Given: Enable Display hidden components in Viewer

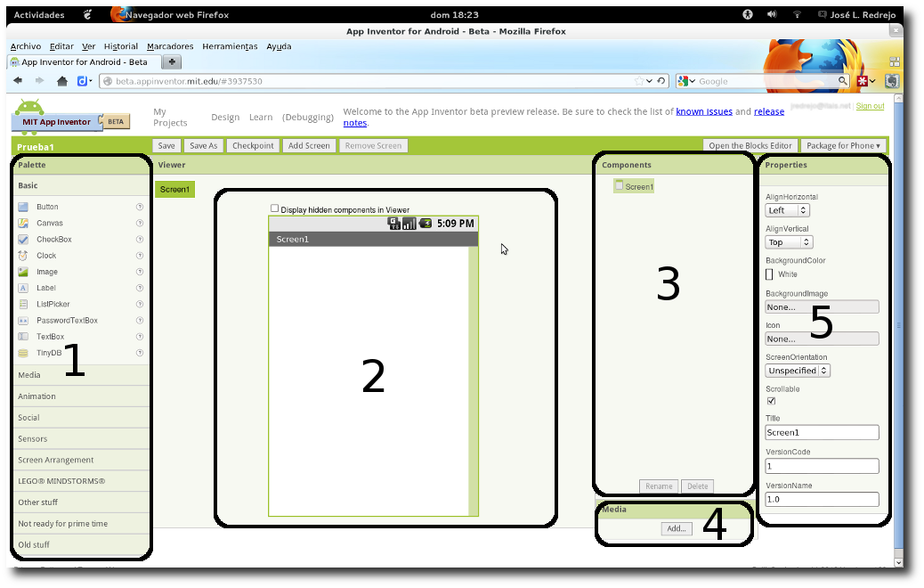Looking at the screenshot, I should coord(274,208).
